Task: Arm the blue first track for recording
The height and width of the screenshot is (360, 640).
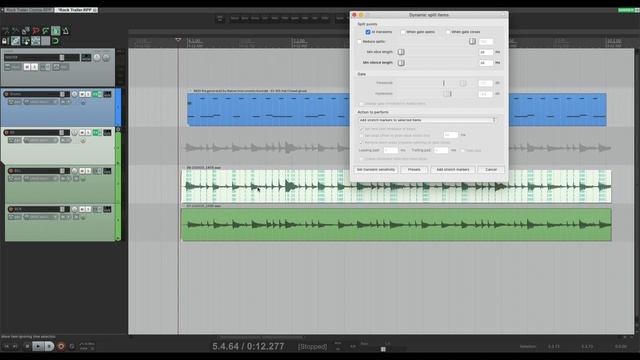Action: 7,94
